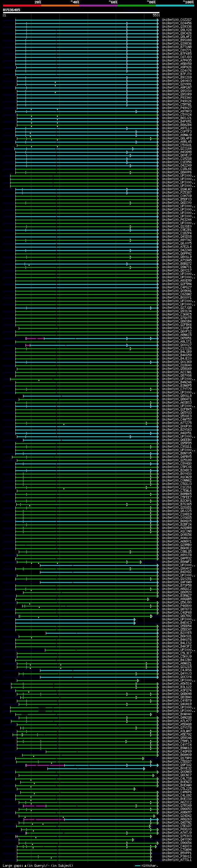
Task: Select label UniRef100_Q2F5M4
Action: (x=177, y=284)
